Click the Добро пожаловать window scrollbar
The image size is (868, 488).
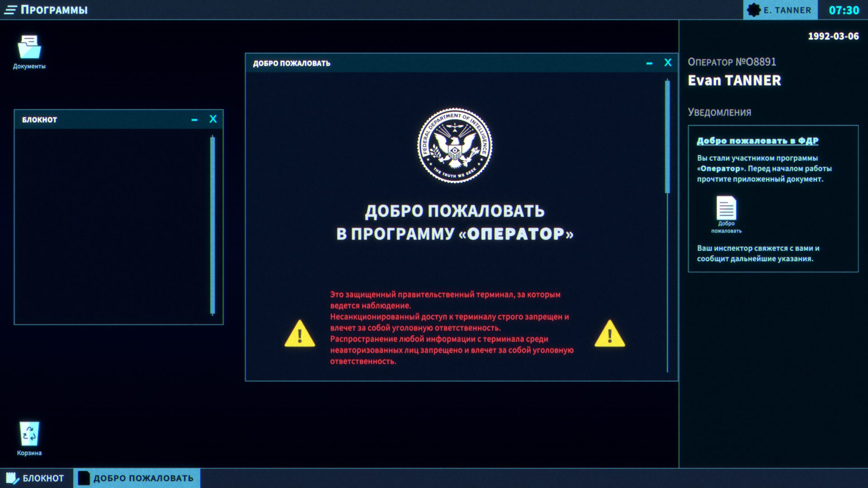667,136
